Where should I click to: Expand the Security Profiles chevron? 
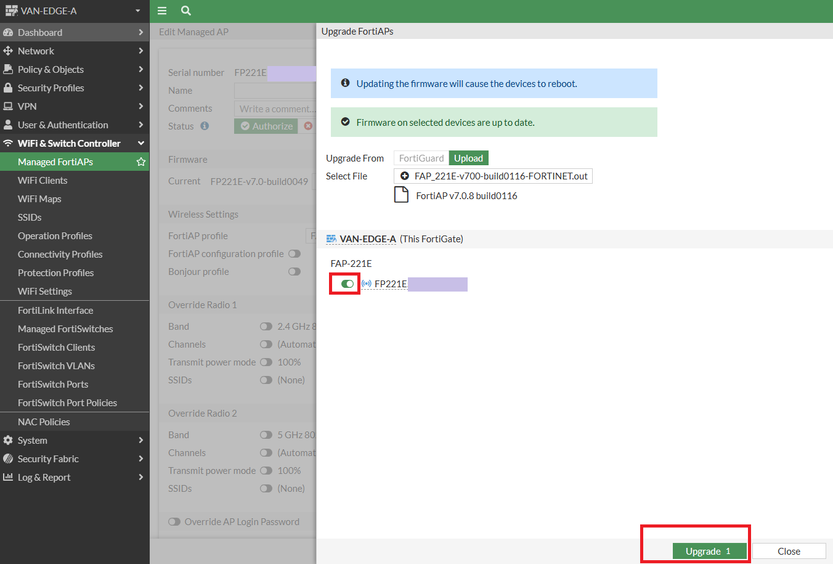click(141, 88)
